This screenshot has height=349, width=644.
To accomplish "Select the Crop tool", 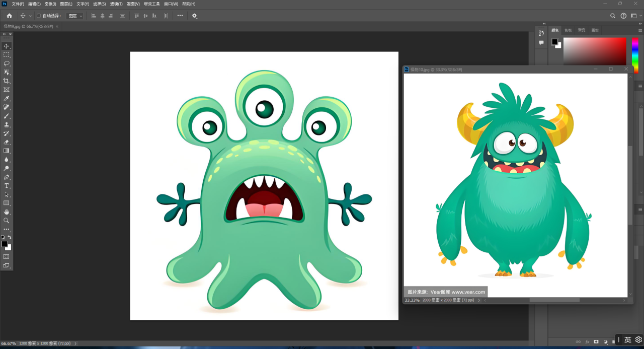I will [7, 81].
